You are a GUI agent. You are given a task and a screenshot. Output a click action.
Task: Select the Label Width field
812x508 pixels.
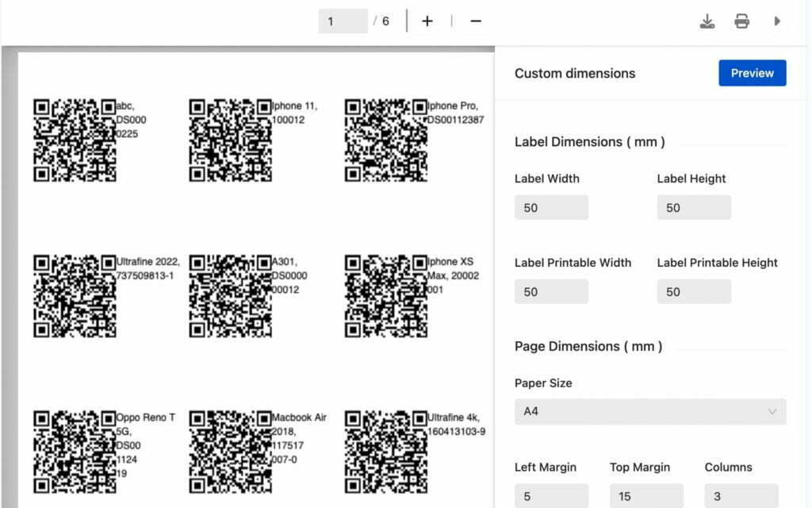coord(551,207)
